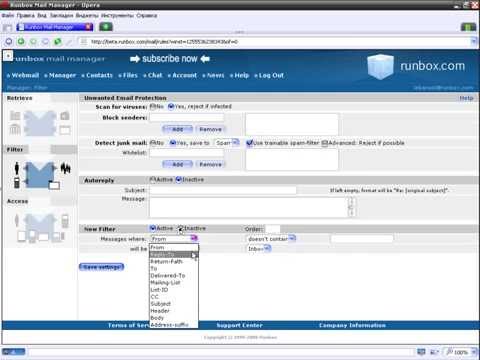Click Remove under Whitelist

pyautogui.click(x=210, y=164)
